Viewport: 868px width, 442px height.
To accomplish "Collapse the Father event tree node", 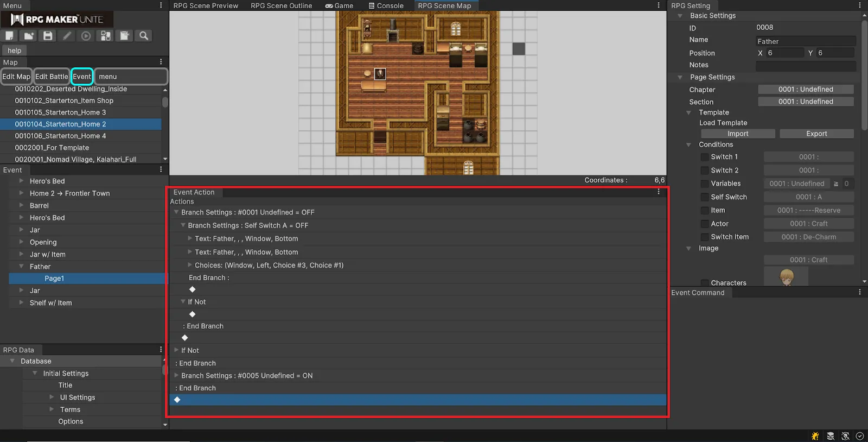I will point(21,267).
